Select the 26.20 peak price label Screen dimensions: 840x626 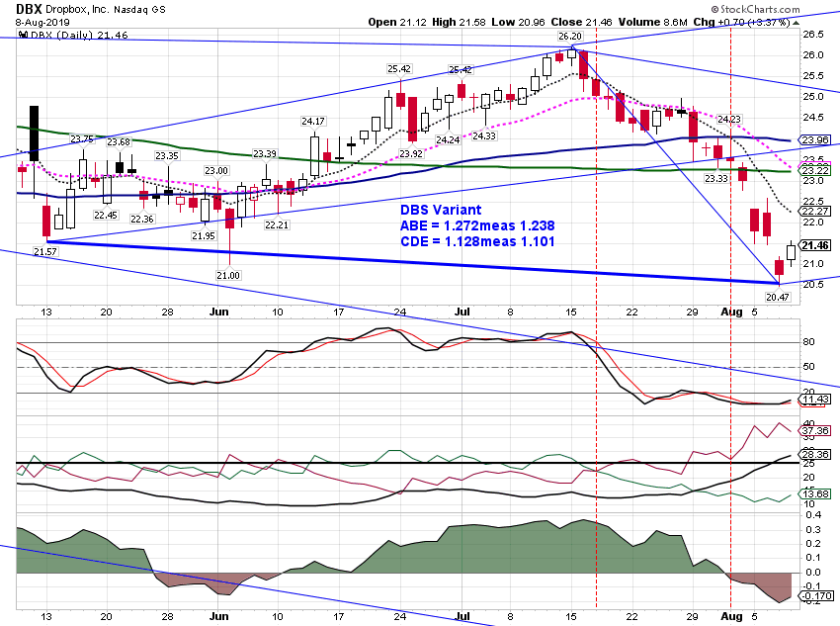tap(569, 36)
